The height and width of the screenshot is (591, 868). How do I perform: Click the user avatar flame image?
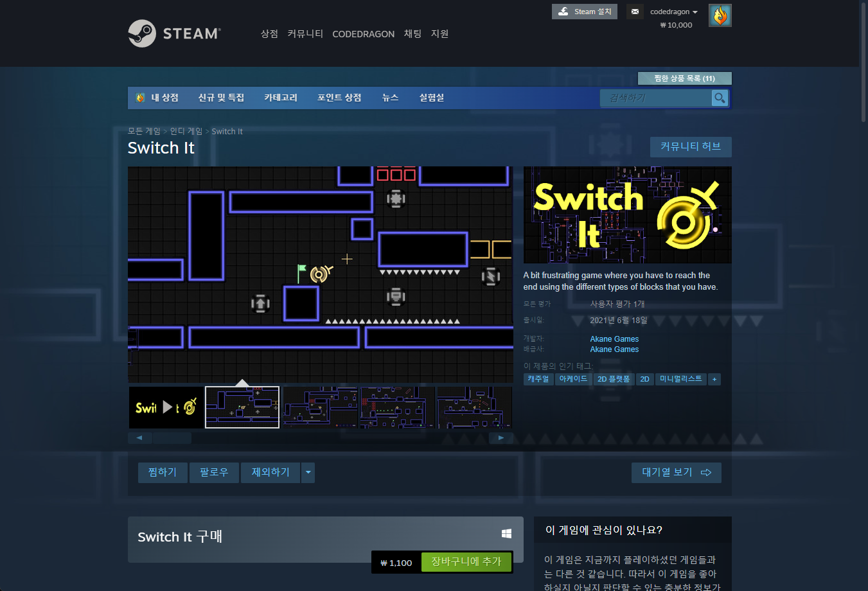click(x=720, y=15)
